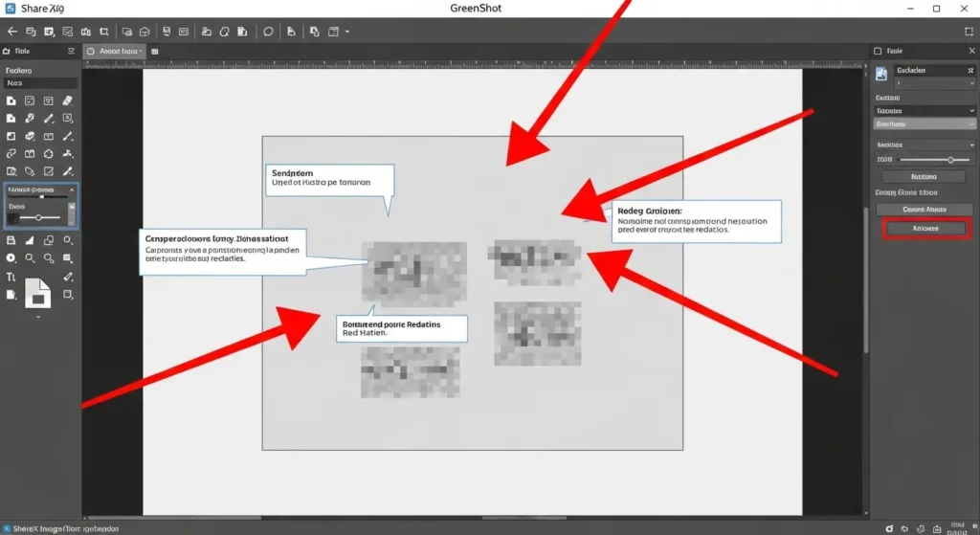The height and width of the screenshot is (535, 980).
Task: Select the two-circles tool icon
Action: tap(48, 258)
